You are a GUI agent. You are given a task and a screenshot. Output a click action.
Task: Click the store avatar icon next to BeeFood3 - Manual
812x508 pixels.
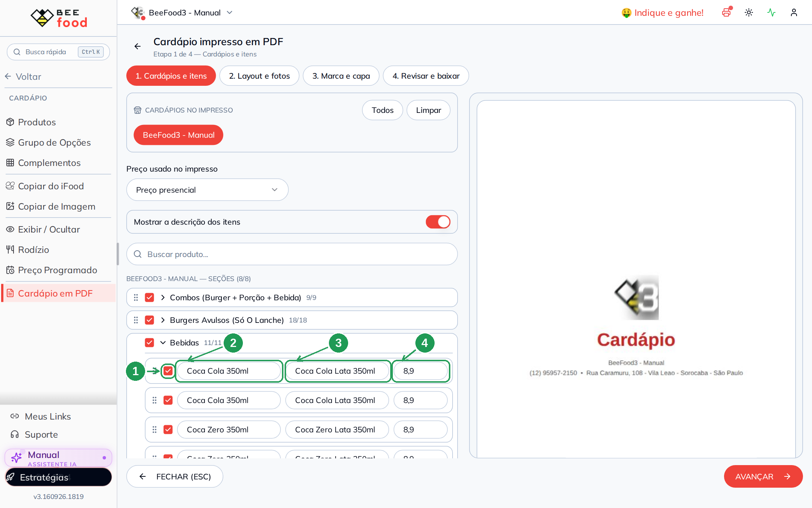[138, 12]
